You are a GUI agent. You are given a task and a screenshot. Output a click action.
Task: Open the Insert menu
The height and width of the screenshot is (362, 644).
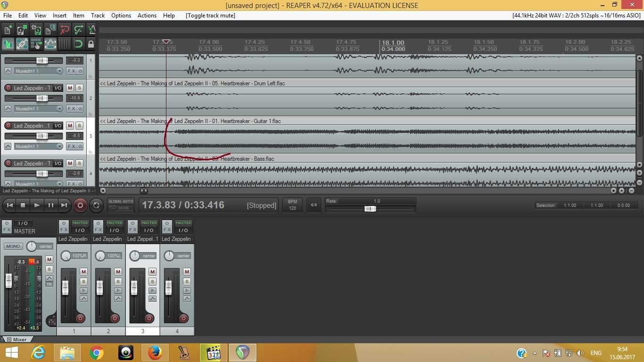coord(59,16)
